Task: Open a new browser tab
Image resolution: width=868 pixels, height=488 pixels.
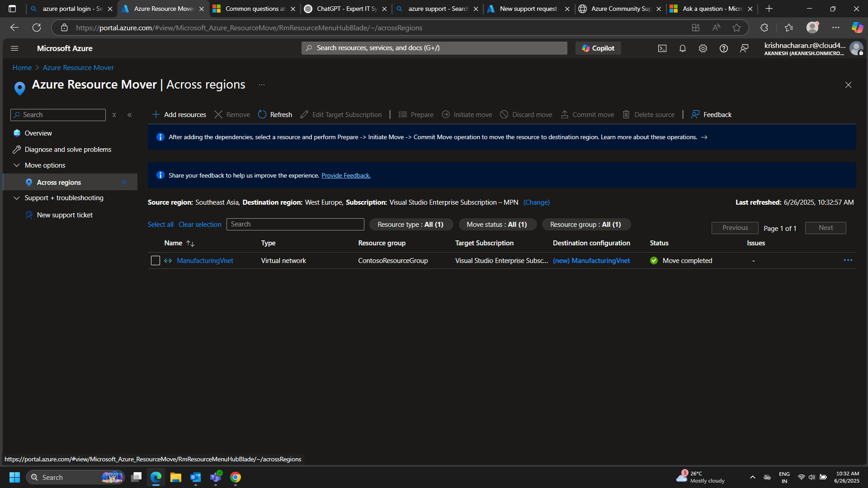Action: coord(769,9)
